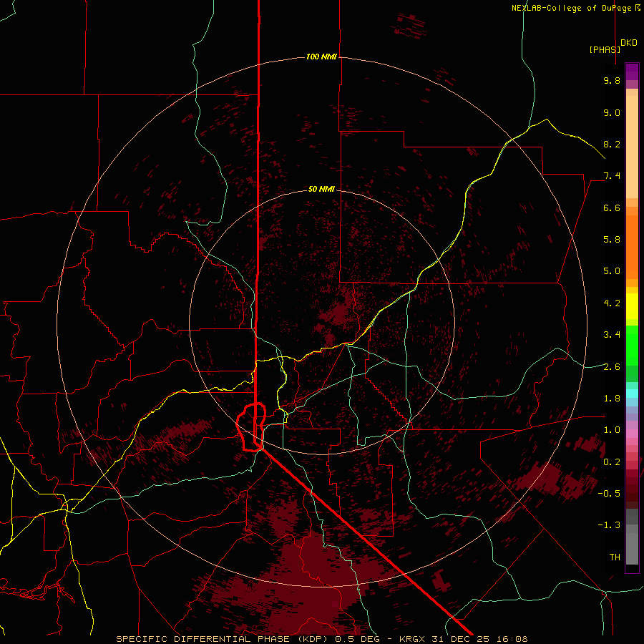Select the -1.3 scale value

(x=609, y=525)
